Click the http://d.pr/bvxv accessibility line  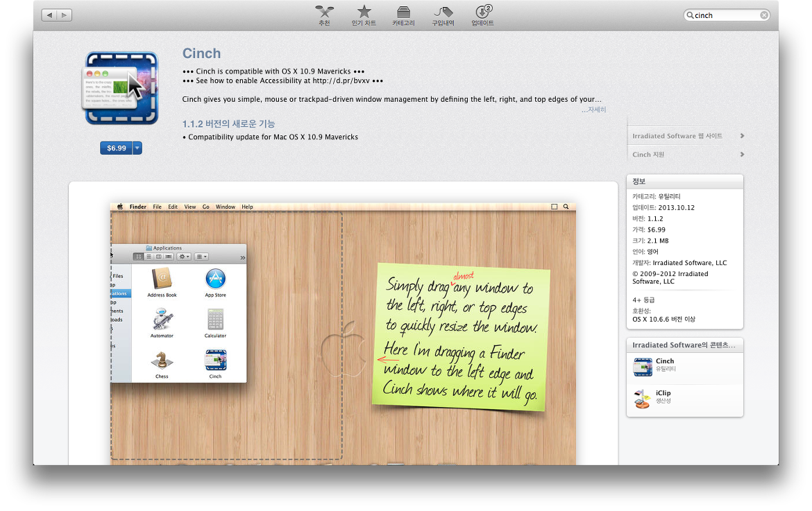tap(282, 80)
